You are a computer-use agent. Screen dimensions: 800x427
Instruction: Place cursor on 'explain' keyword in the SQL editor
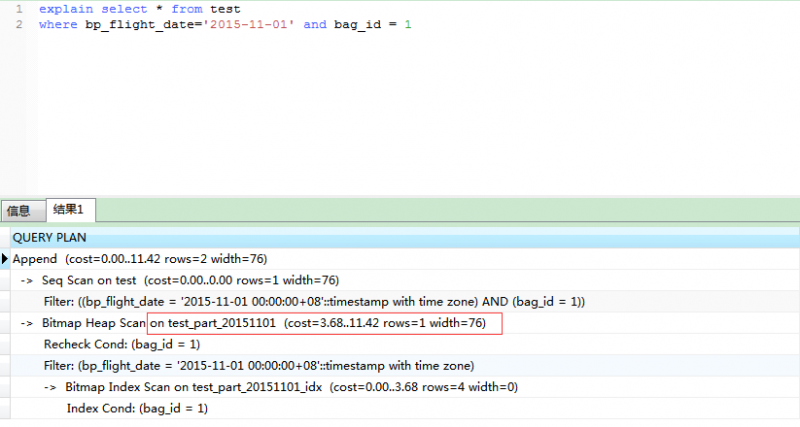66,9
